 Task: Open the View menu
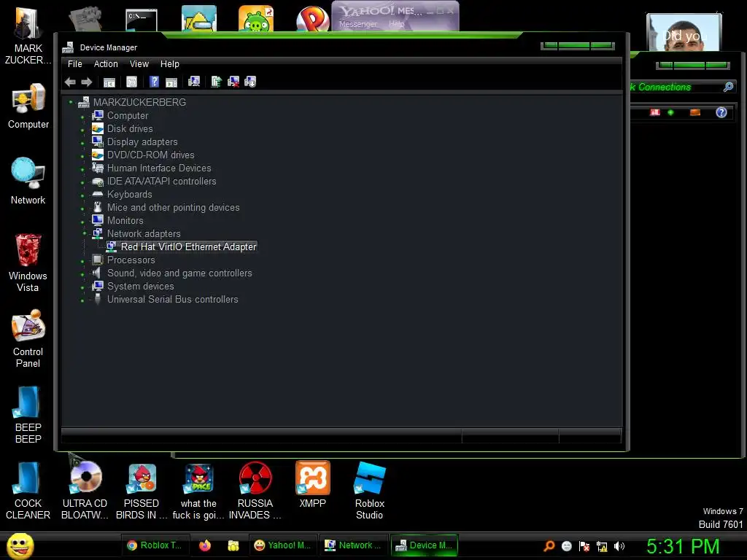[139, 64]
